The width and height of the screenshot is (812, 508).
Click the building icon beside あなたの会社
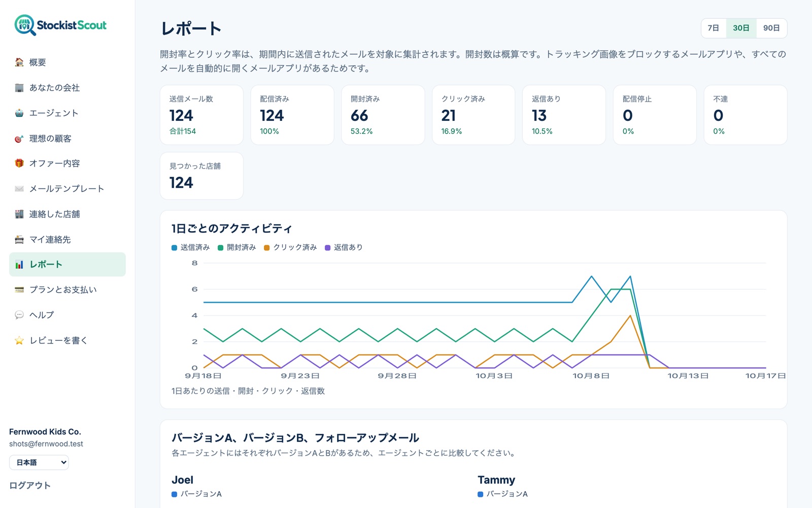[19, 87]
